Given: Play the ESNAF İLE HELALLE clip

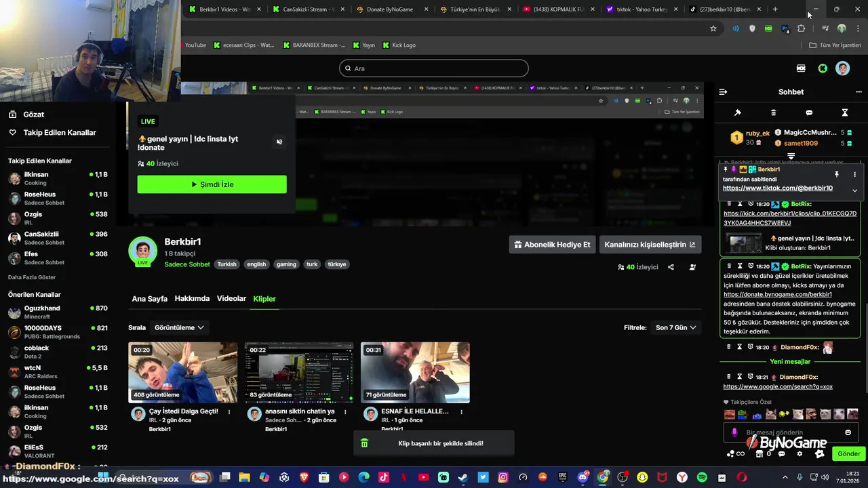Looking at the screenshot, I should (x=415, y=372).
